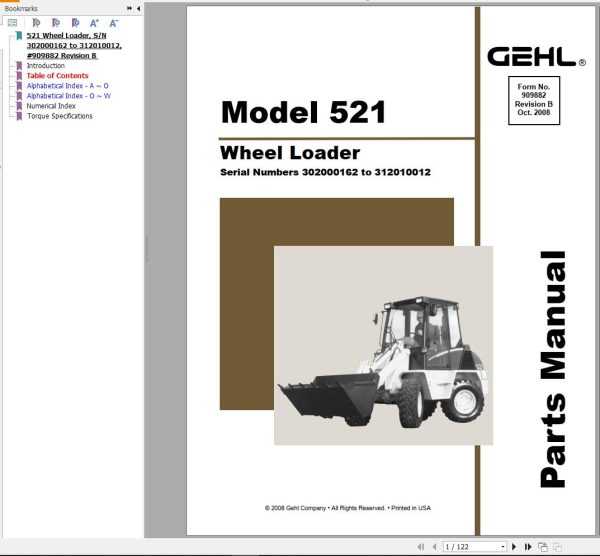The width and height of the screenshot is (600, 556).
Task: Click the expand current bookmark icon
Action: coord(36,23)
